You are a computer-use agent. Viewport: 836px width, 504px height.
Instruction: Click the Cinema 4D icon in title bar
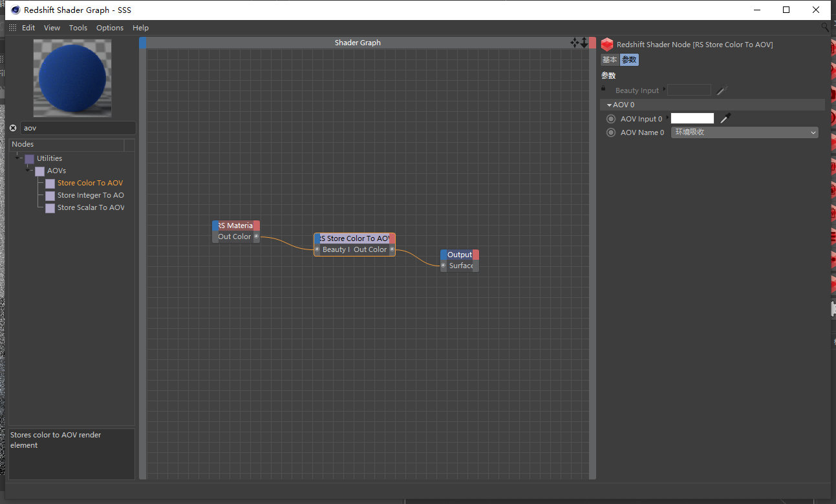coord(16,10)
